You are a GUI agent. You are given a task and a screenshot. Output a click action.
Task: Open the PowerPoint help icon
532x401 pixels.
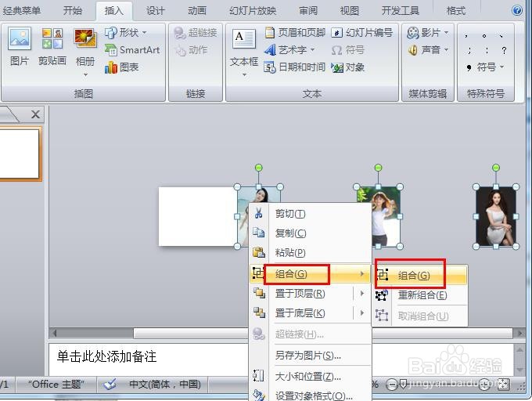516,10
